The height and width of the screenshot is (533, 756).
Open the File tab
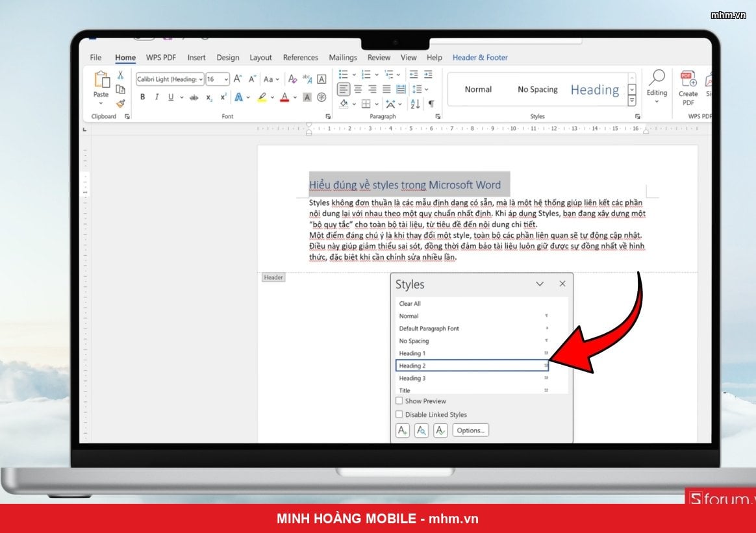click(95, 57)
